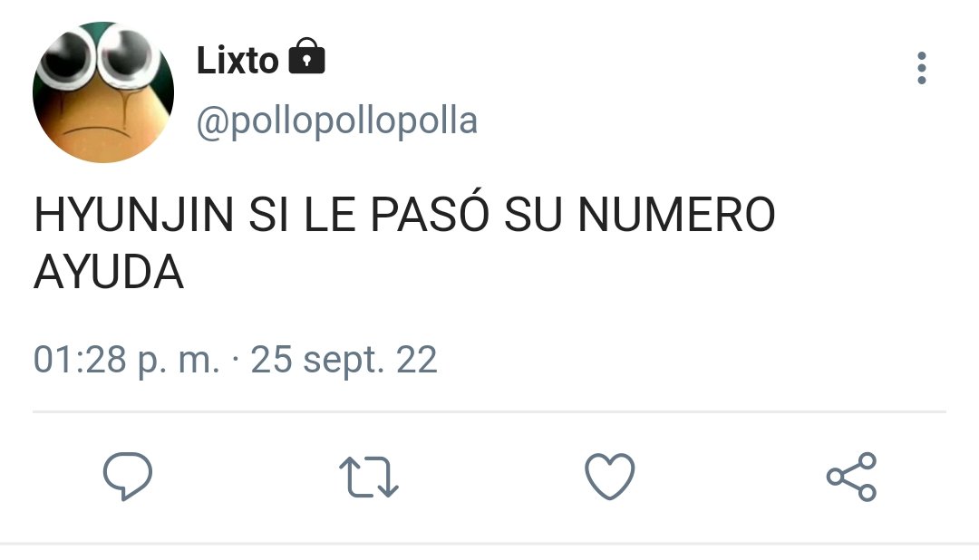The image size is (979, 560).
Task: Open the three-dot more options menu
Action: pos(922,68)
